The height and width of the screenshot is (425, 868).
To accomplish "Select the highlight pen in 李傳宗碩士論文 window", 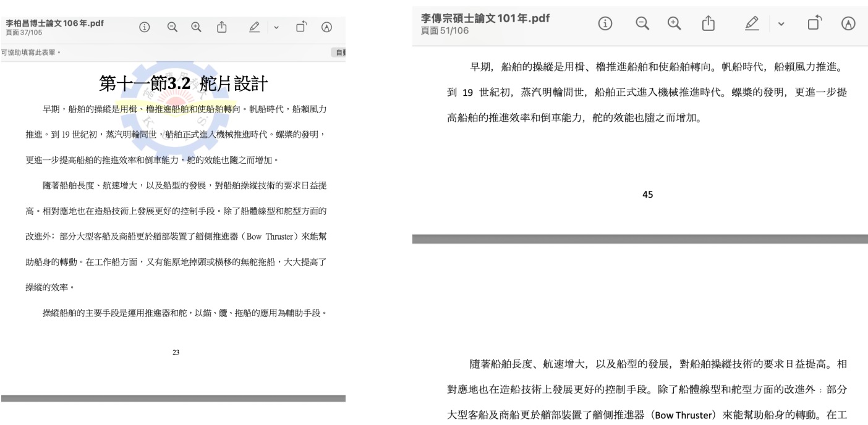I will pyautogui.click(x=752, y=23).
